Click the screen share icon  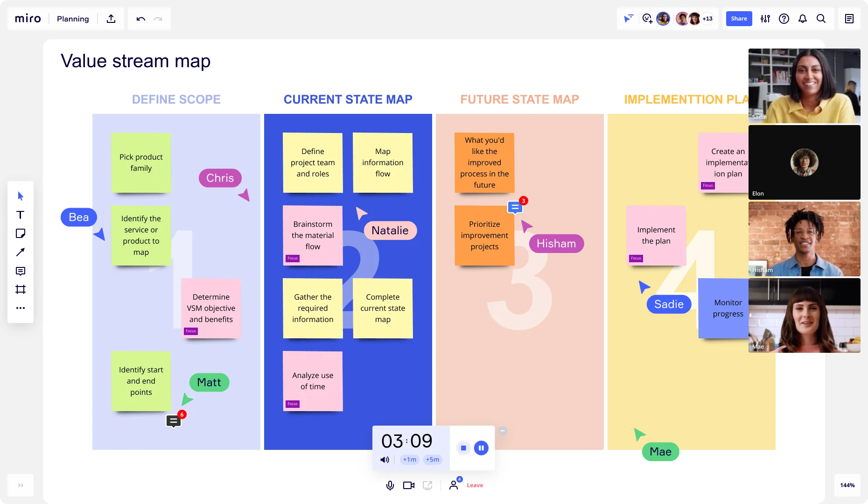pyautogui.click(x=427, y=485)
